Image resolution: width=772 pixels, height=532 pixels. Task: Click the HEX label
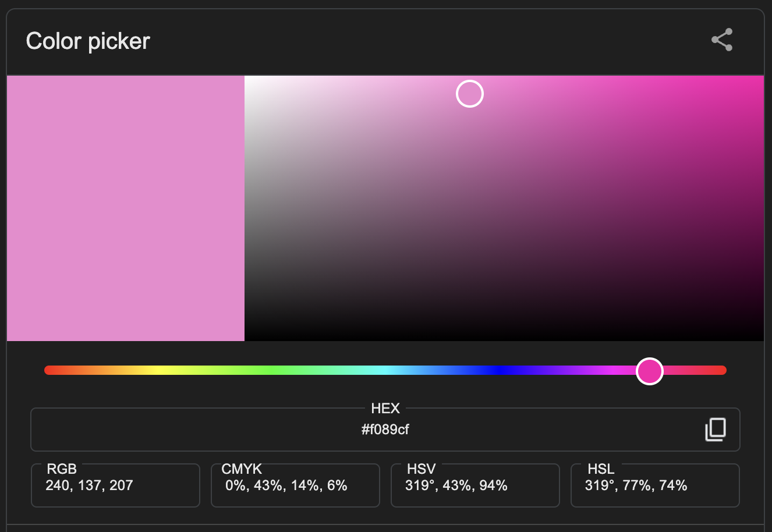point(385,409)
